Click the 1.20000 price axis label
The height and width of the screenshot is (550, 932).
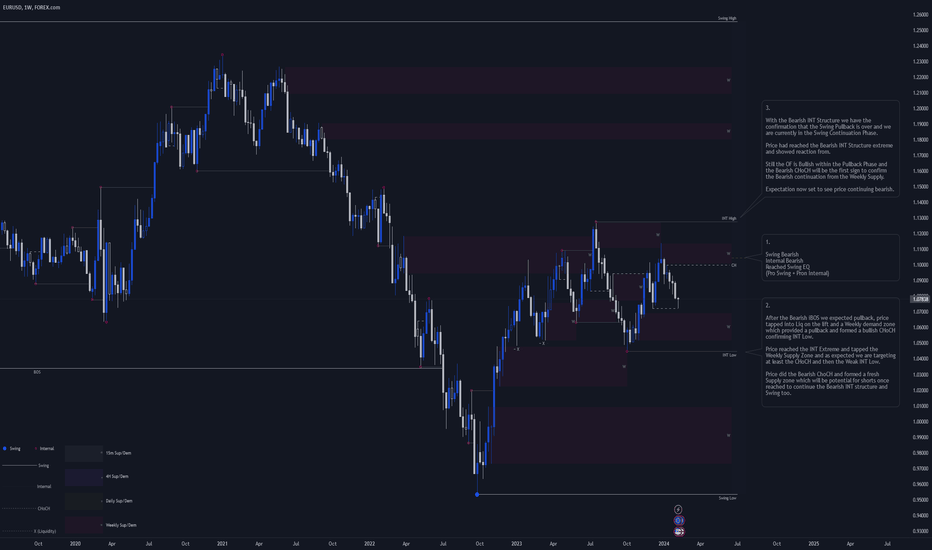pyautogui.click(x=921, y=109)
